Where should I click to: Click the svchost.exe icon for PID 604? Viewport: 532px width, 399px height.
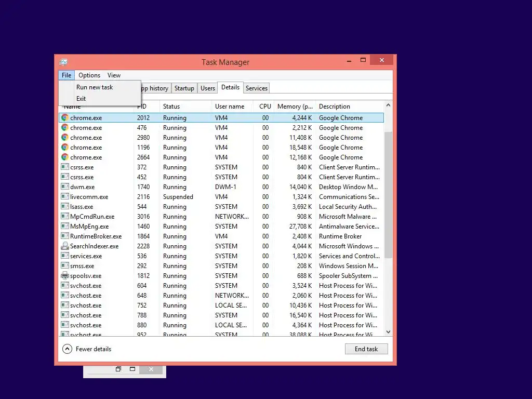click(x=64, y=285)
